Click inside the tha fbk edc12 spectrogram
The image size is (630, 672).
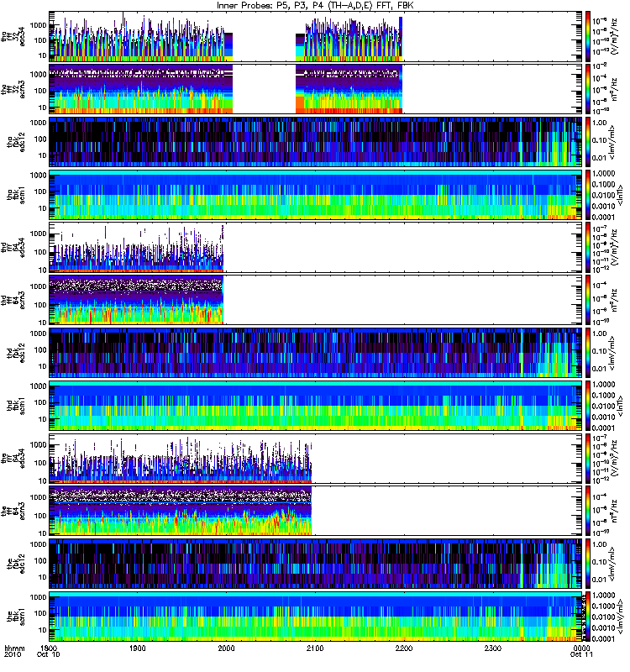[x=316, y=142]
